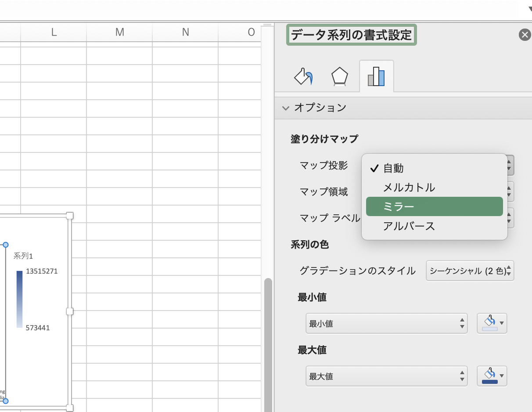Open the 最小値 color arrow menu

click(x=502, y=324)
